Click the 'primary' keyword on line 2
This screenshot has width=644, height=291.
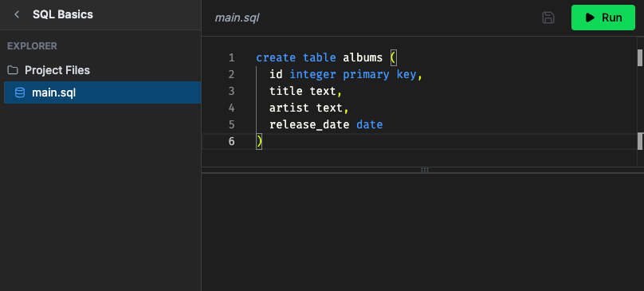366,74
